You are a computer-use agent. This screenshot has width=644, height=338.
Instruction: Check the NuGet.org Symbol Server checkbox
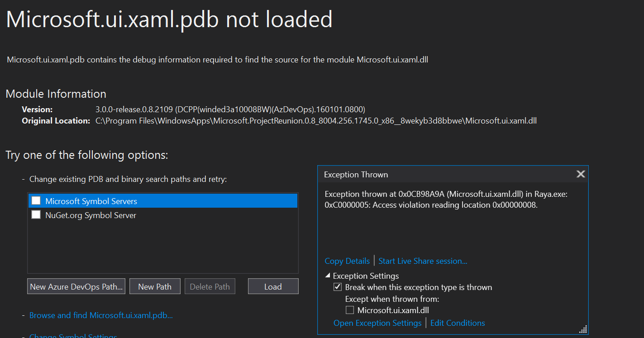pyautogui.click(x=36, y=215)
